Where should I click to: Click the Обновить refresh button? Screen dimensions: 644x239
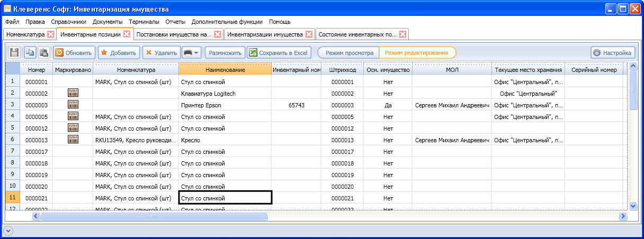74,52
